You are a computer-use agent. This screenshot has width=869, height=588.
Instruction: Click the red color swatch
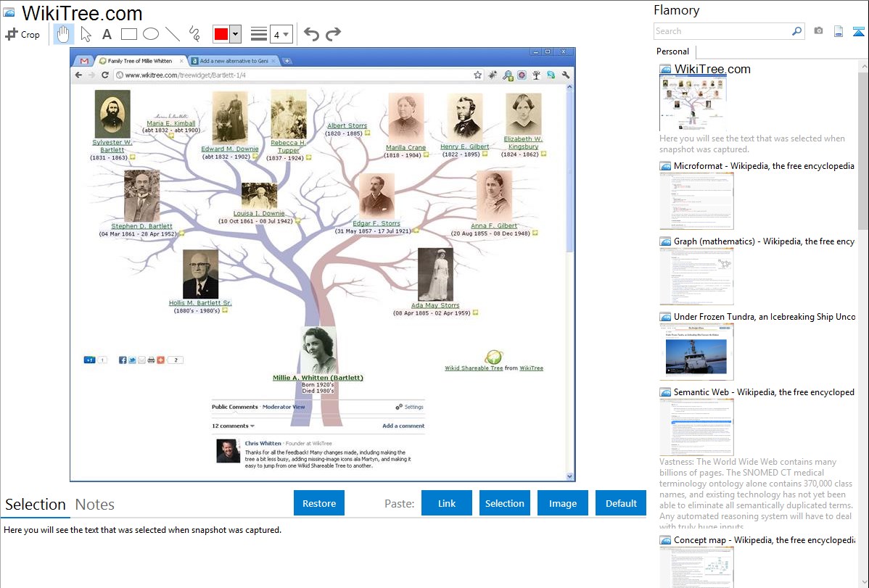click(x=221, y=34)
